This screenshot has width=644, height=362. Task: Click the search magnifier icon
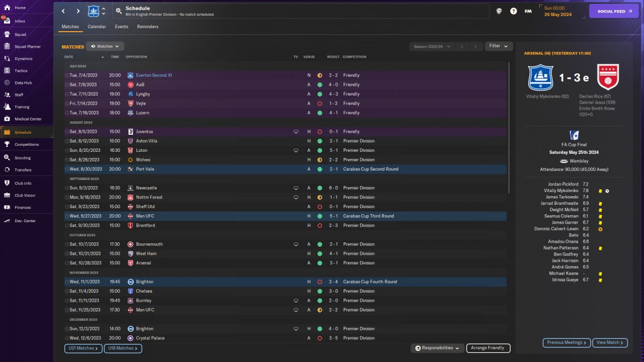coord(118,11)
